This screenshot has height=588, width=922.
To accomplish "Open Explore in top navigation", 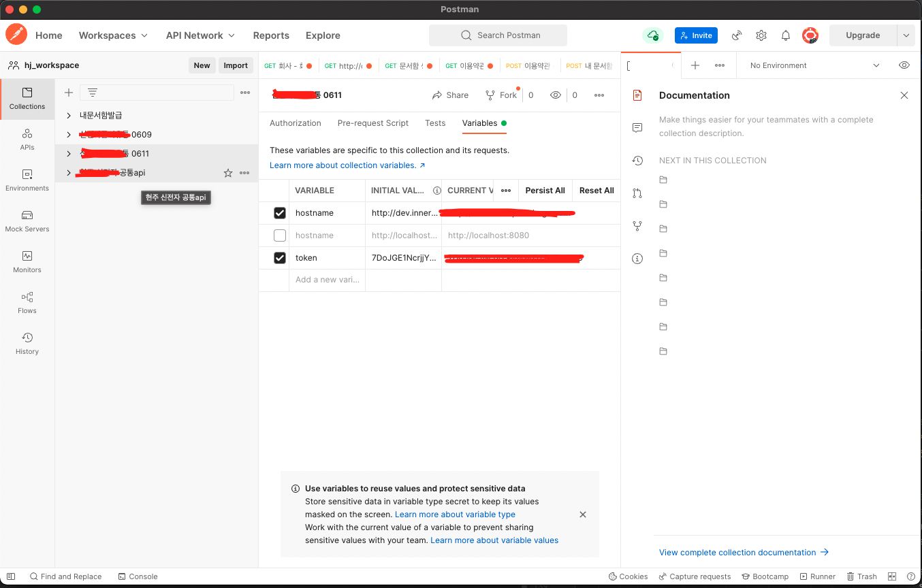I will coord(323,35).
